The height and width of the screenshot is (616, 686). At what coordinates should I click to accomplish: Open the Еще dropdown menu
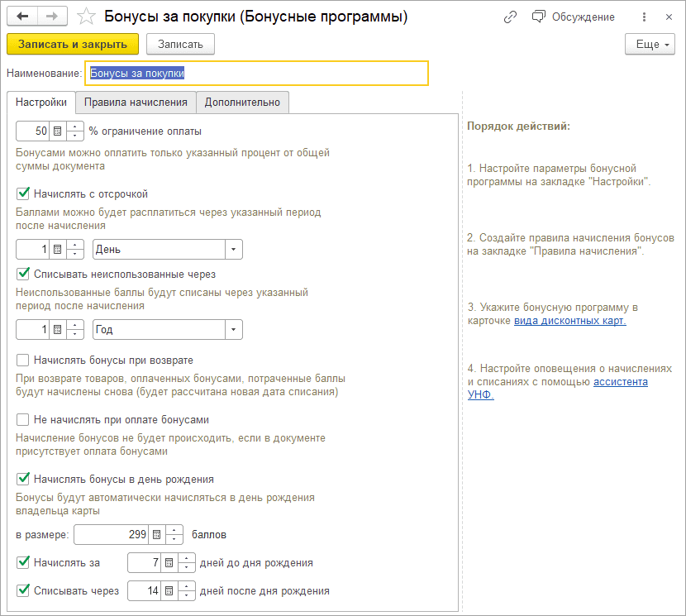(x=650, y=44)
